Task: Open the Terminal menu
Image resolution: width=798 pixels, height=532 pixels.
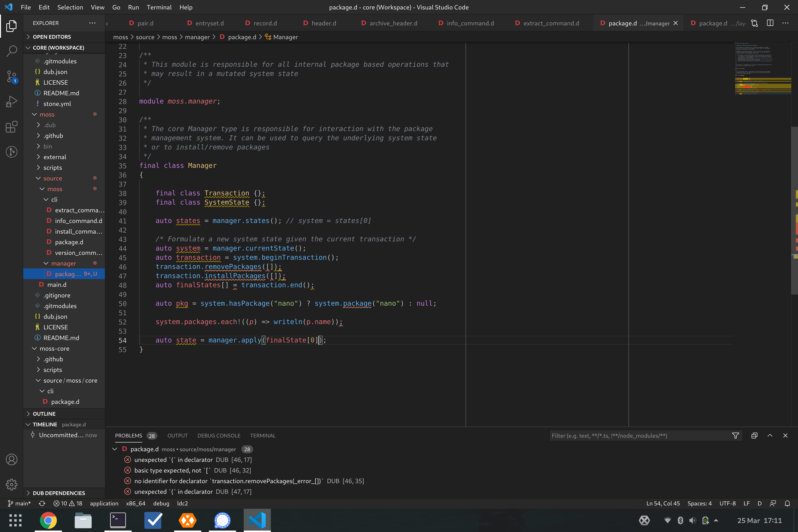Action: [159, 7]
